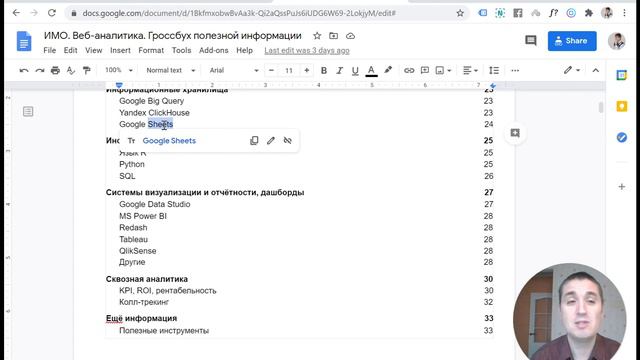This screenshot has height=360, width=640.
Task: Open the text color picker
Action: 371,71
